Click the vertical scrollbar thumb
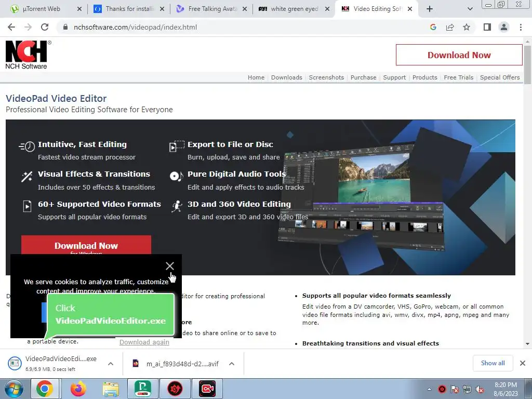The height and width of the screenshot is (399, 532). [x=527, y=64]
